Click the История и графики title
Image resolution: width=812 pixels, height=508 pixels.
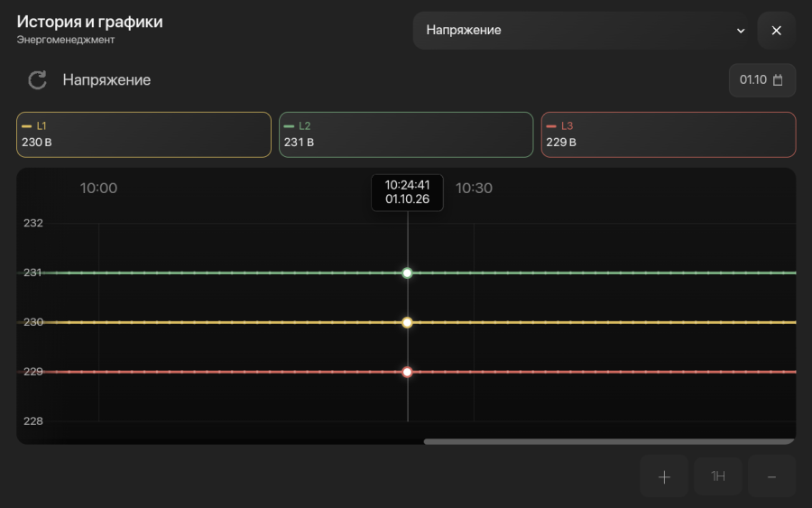pyautogui.click(x=89, y=22)
